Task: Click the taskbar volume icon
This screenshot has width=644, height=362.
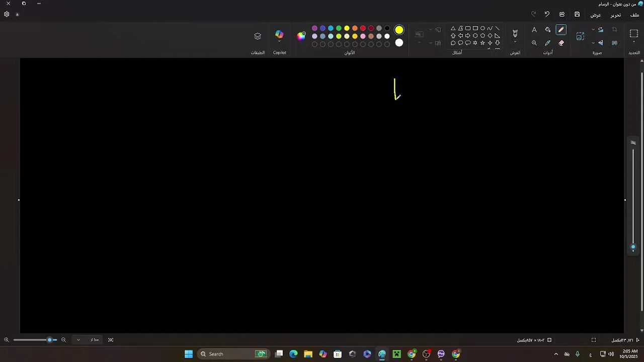Action: [611, 354]
